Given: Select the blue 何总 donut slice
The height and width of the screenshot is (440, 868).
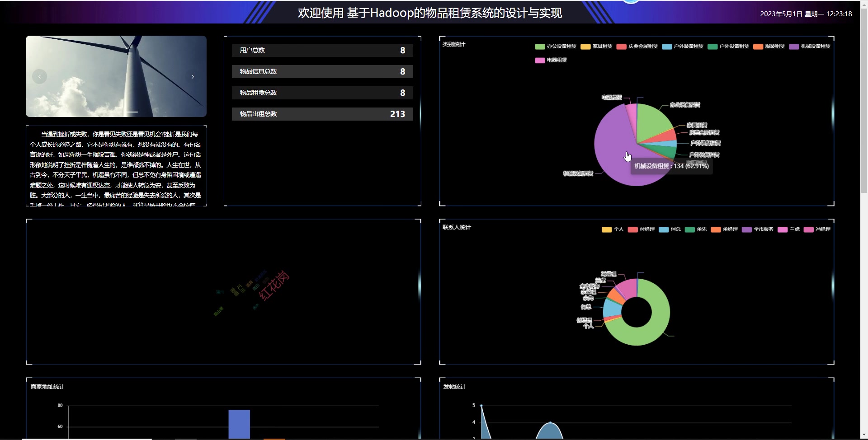Looking at the screenshot, I should [612, 307].
